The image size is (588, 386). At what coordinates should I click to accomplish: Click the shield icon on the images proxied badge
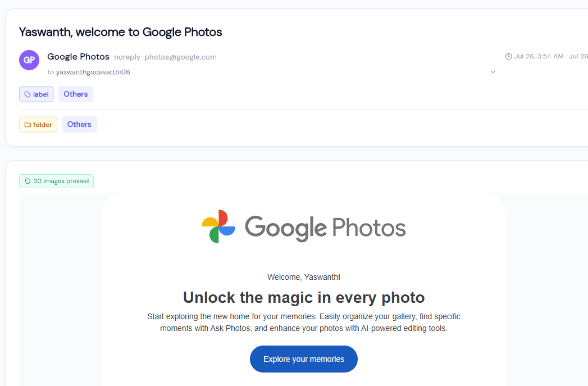point(28,181)
